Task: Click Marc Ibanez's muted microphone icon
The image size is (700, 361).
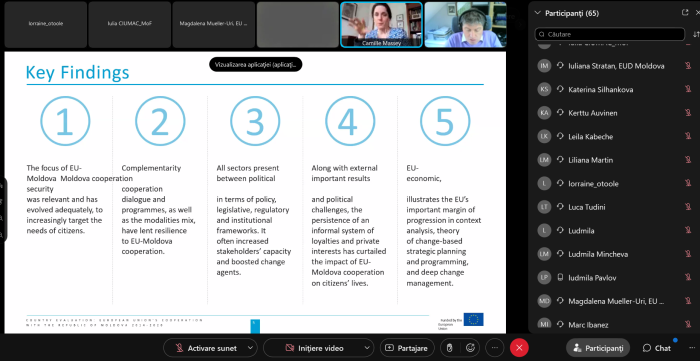Action: (688, 325)
